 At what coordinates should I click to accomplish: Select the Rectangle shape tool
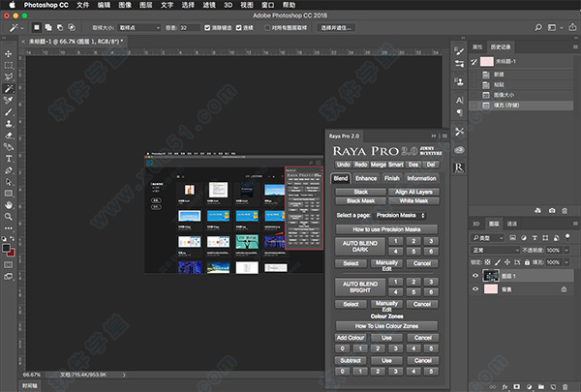pyautogui.click(x=8, y=194)
